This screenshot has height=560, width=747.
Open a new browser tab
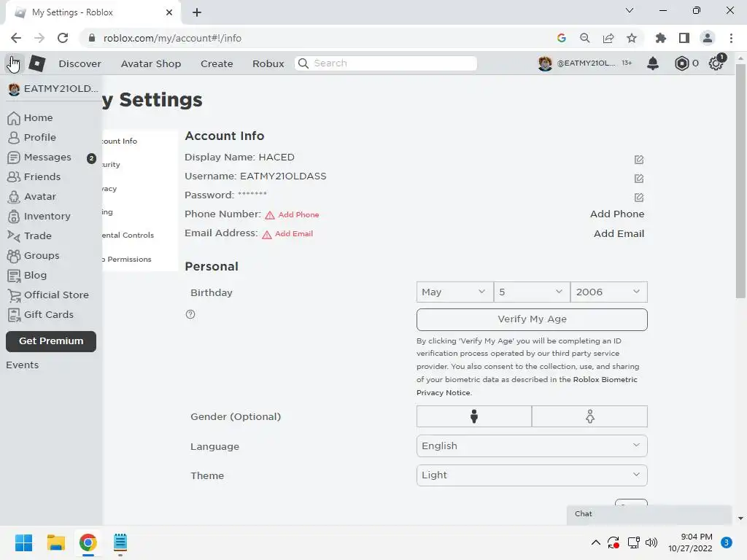[197, 12]
